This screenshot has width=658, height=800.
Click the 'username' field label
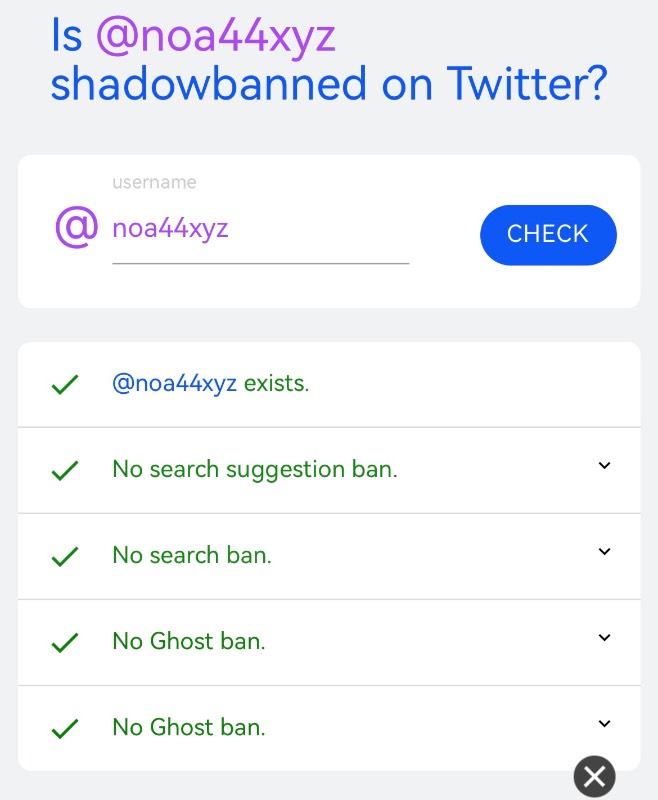click(154, 182)
